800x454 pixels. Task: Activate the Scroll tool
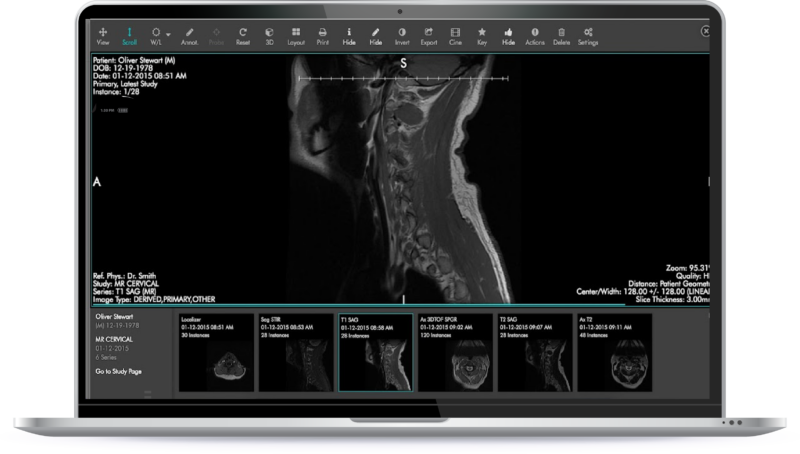point(129,36)
